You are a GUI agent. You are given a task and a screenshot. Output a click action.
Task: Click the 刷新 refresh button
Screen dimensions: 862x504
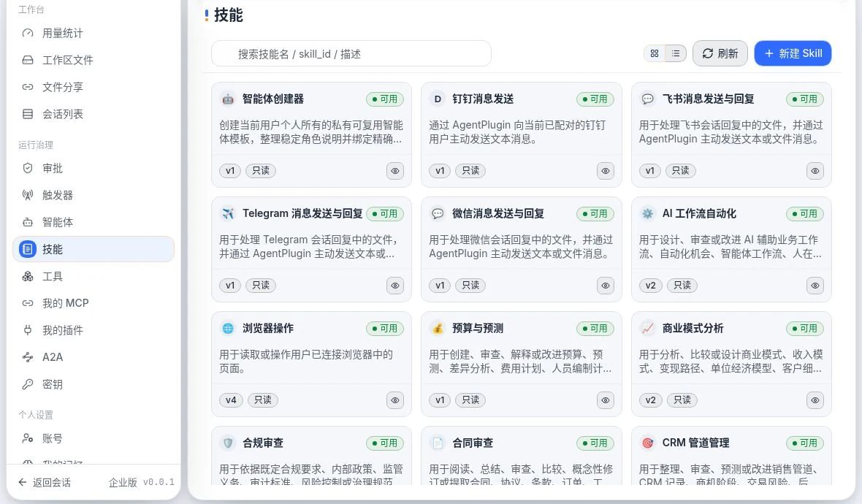point(720,53)
